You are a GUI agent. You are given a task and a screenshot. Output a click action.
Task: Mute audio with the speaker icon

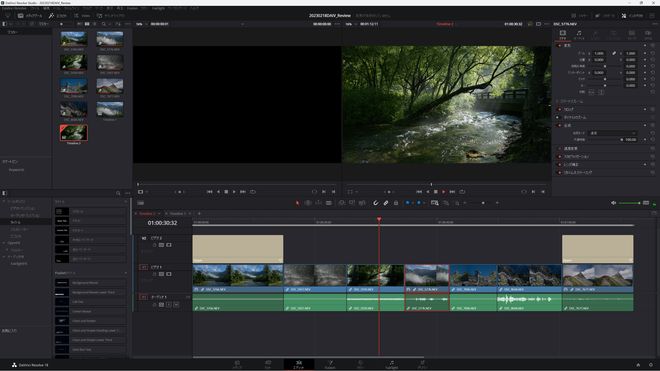point(614,203)
